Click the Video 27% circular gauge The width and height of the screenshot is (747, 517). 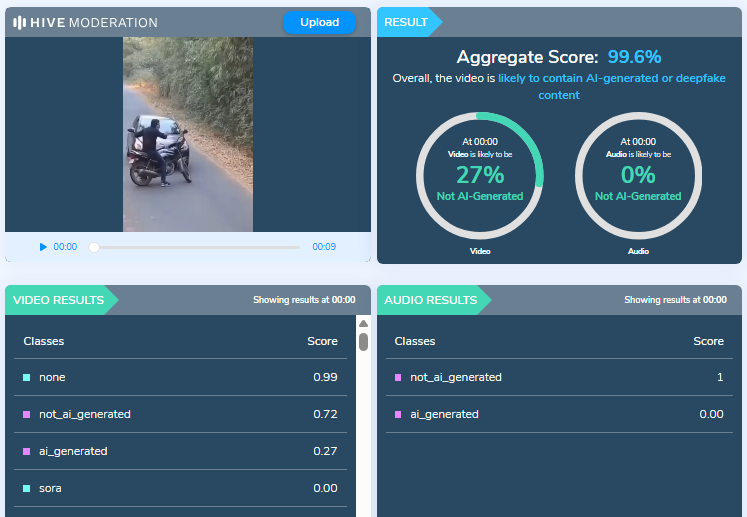tap(480, 175)
